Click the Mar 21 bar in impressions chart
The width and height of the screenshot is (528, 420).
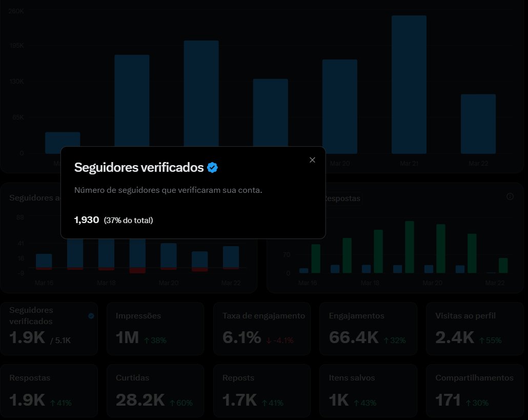[x=409, y=85]
